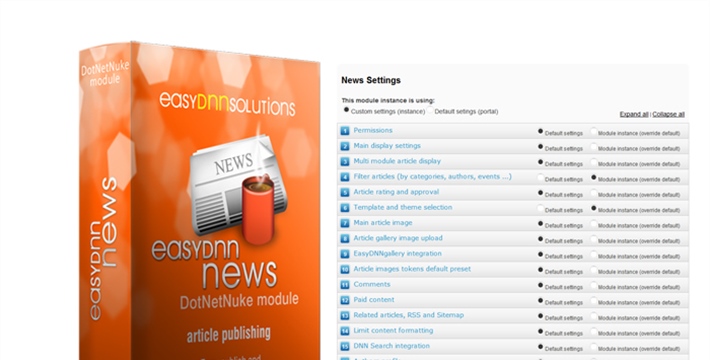Click number 7 icon beside Main article image
The height and width of the screenshot is (360, 710).
click(x=345, y=223)
